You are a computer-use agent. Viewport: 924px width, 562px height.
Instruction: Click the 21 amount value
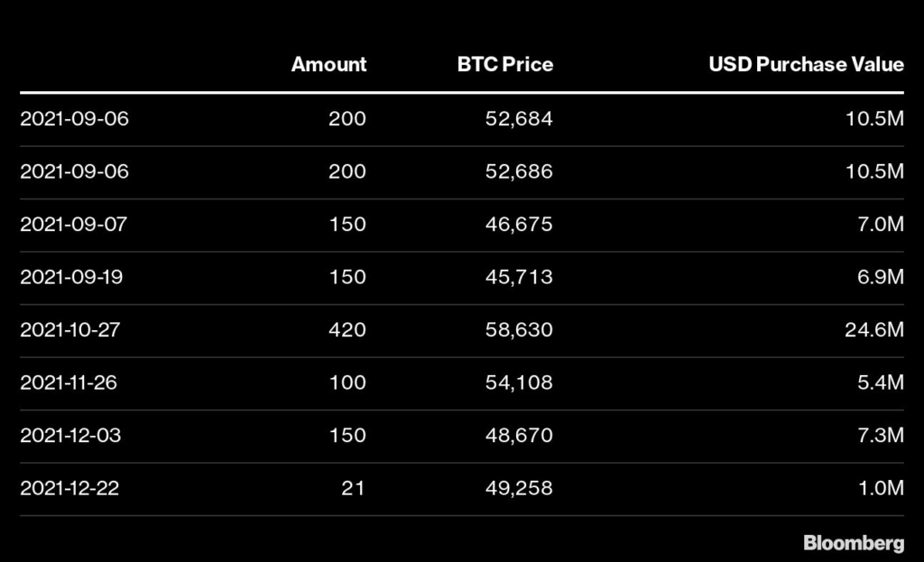(x=353, y=488)
